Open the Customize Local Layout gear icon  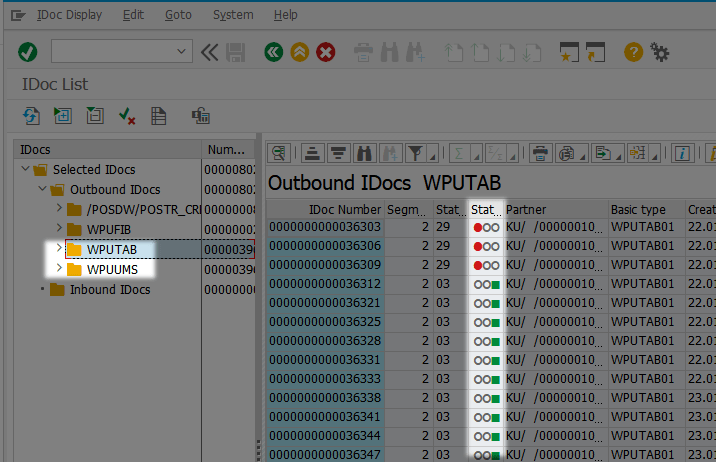(660, 51)
